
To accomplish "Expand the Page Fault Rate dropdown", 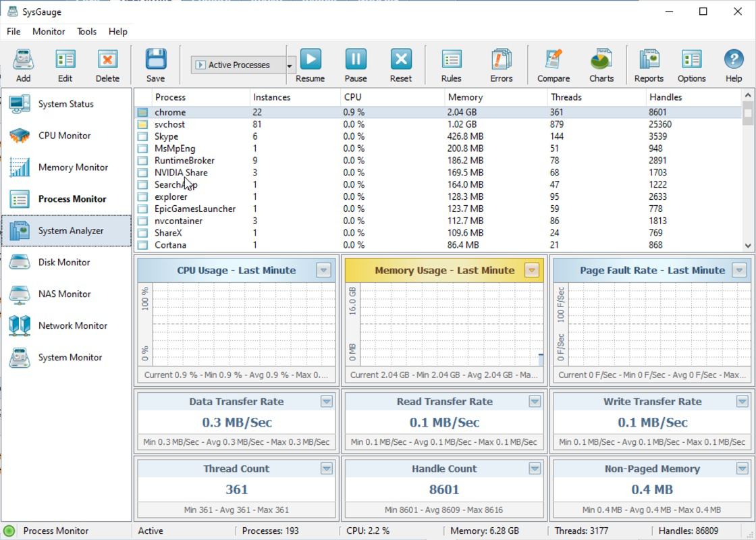I will pyautogui.click(x=739, y=271).
